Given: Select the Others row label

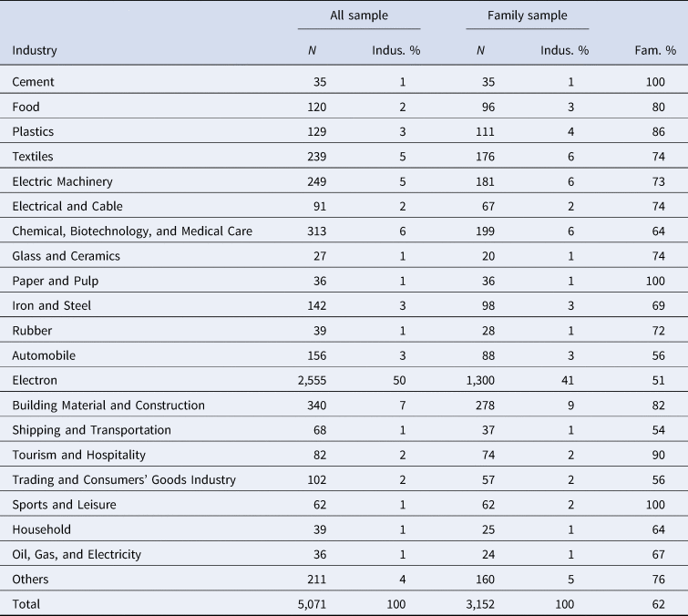Looking at the screenshot, I should (x=30, y=580).
